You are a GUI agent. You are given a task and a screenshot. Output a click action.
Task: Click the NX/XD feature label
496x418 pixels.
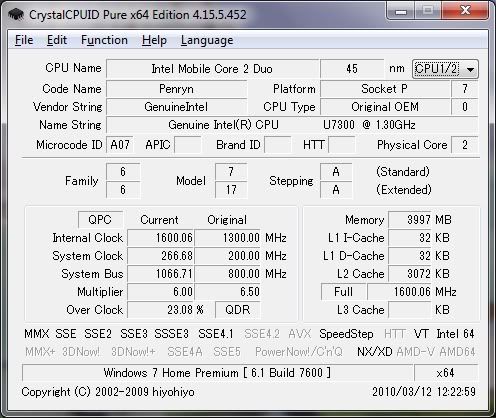coord(375,352)
